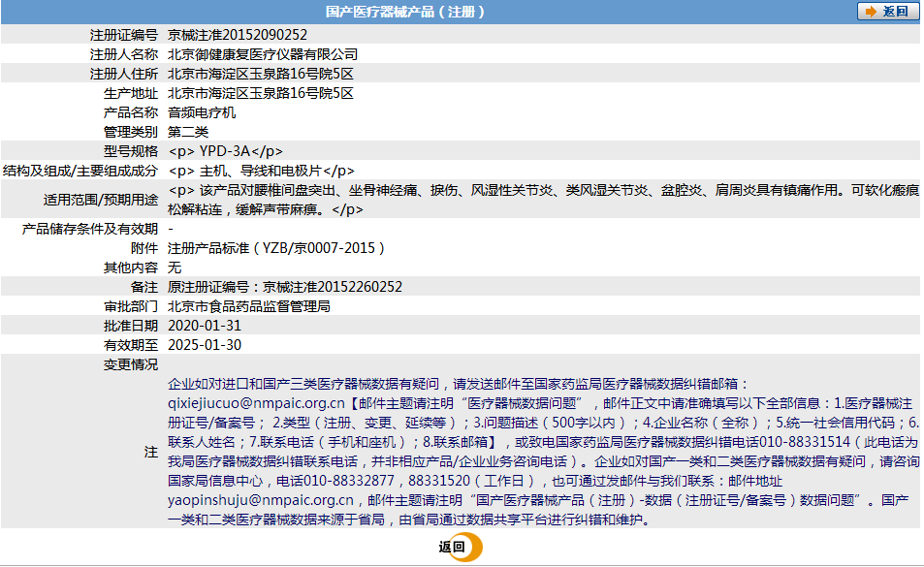
Task: Click the label 注册证编号
Action: [x=124, y=35]
